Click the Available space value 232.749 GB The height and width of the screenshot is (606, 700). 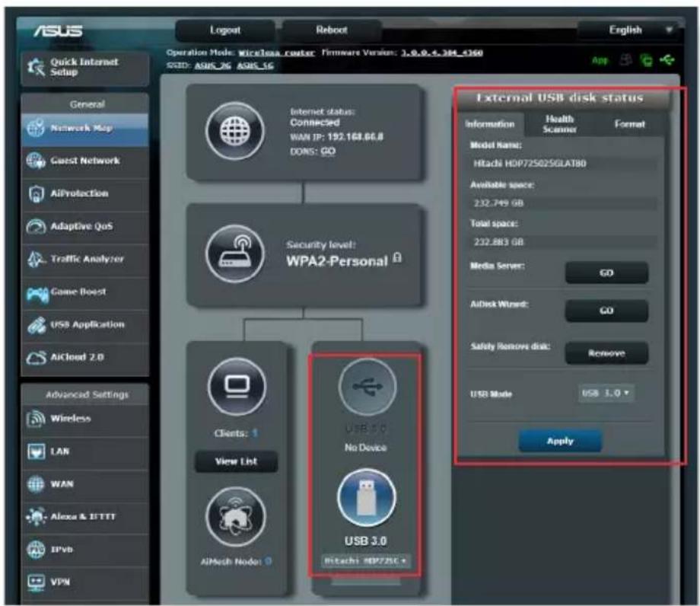point(563,203)
